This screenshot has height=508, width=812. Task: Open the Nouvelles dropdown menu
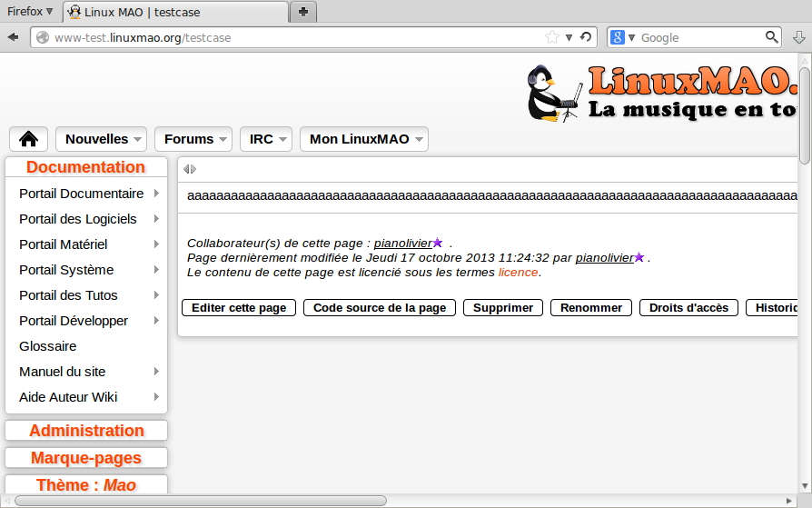tap(102, 139)
